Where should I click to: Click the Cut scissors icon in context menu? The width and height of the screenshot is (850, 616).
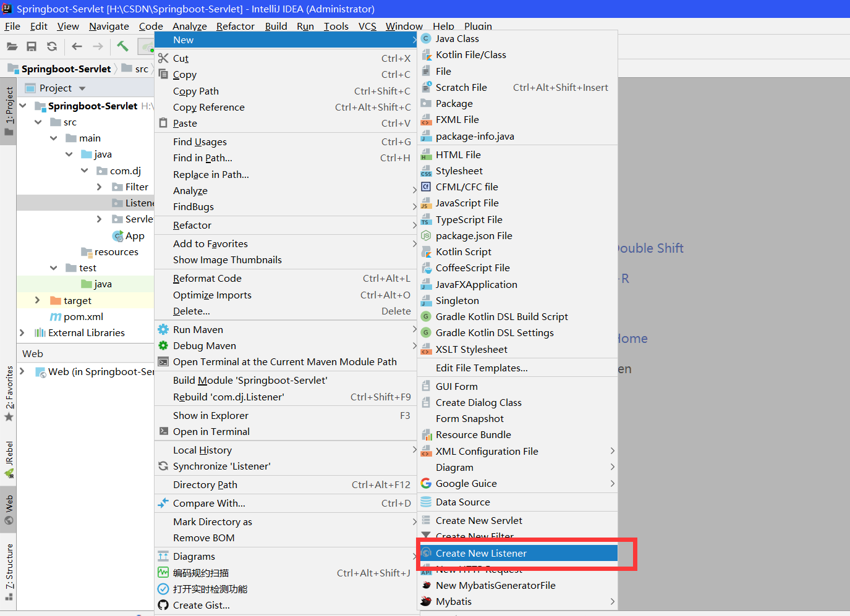tap(163, 58)
